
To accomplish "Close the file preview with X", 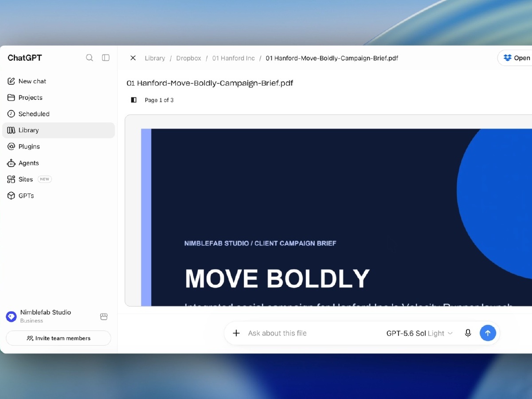I will 133,58.
